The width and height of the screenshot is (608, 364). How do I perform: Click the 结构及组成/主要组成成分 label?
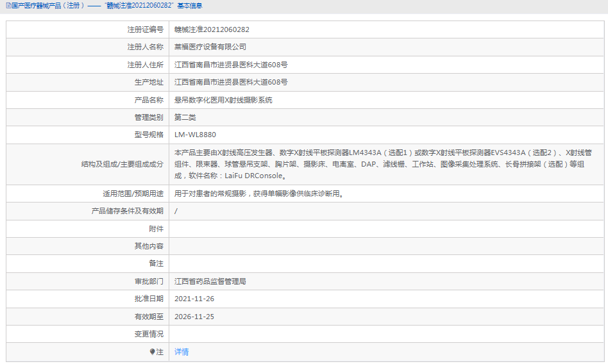pos(122,164)
